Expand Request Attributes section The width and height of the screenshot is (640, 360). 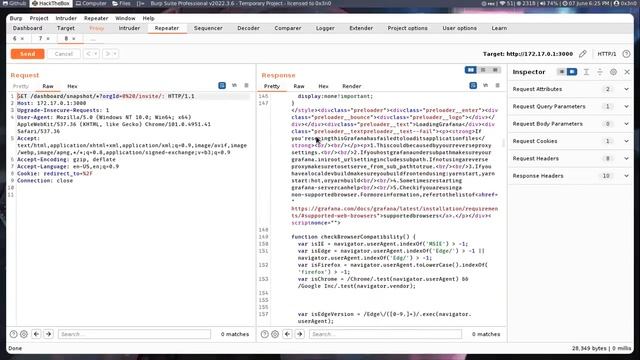coord(570,89)
